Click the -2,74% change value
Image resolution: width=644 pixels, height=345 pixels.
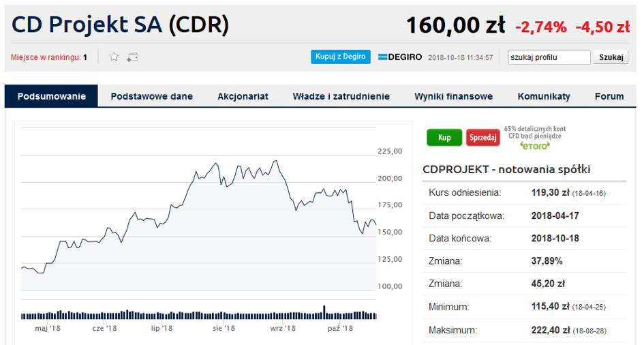541,27
